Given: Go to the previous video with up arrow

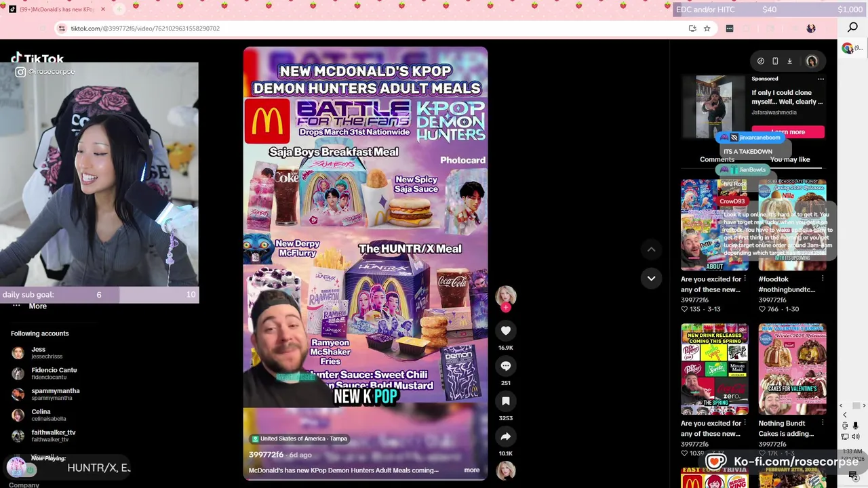Looking at the screenshot, I should coord(651,249).
